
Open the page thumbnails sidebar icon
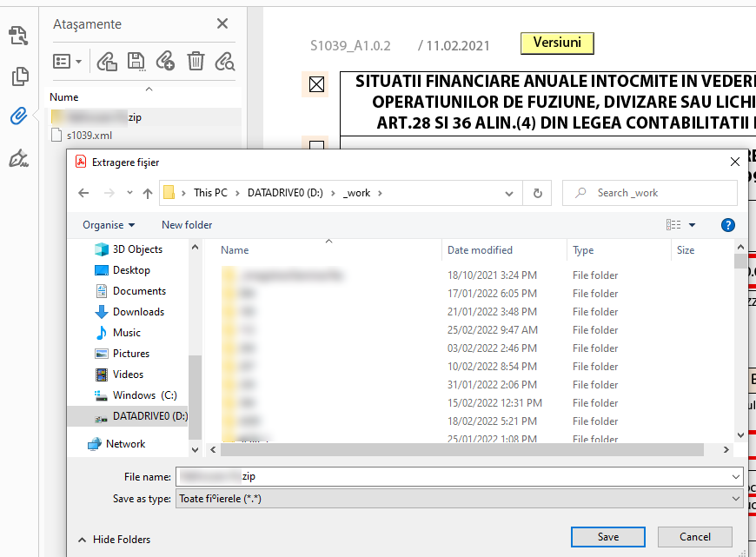point(19,76)
